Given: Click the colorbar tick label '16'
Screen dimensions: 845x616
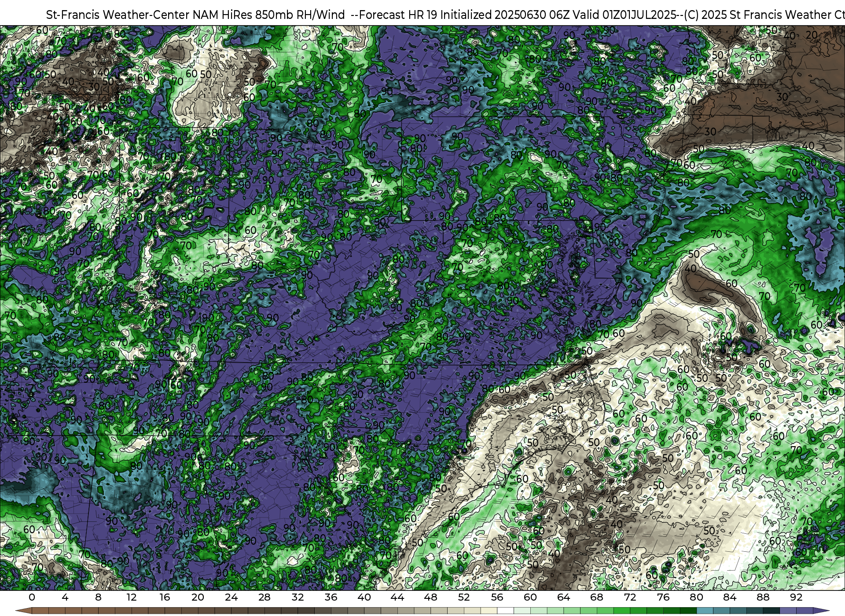Looking at the screenshot, I should tap(165, 597).
